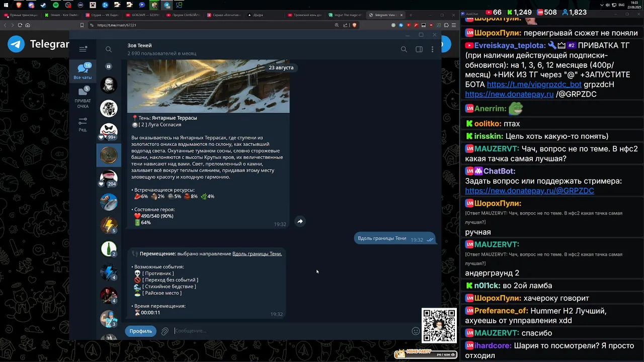Switch to Stream - Kick Dashboard tab
644x362 pixels.
[x=61, y=15]
